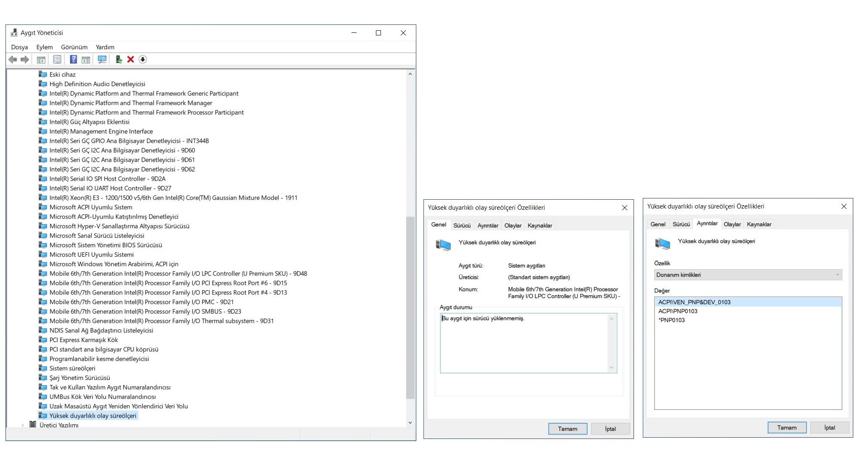Expand the Üretici Yazılımı tree node

pos(23,425)
